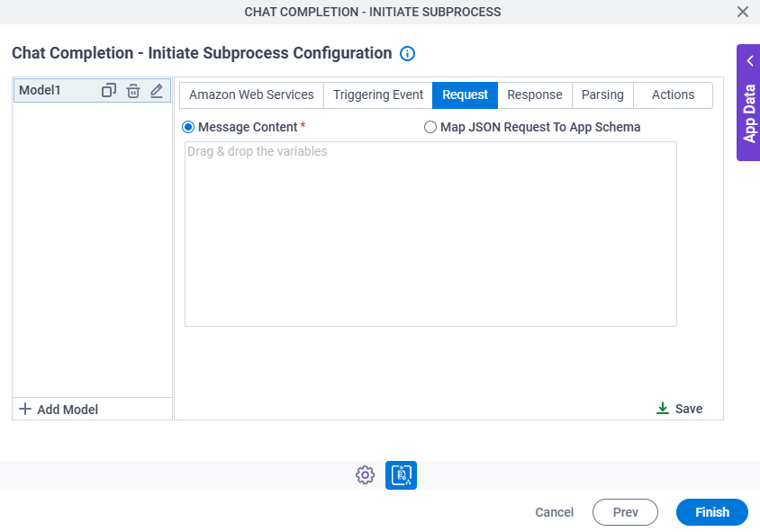
Task: Close the Initiate Subprocess dialog
Action: 742,12
